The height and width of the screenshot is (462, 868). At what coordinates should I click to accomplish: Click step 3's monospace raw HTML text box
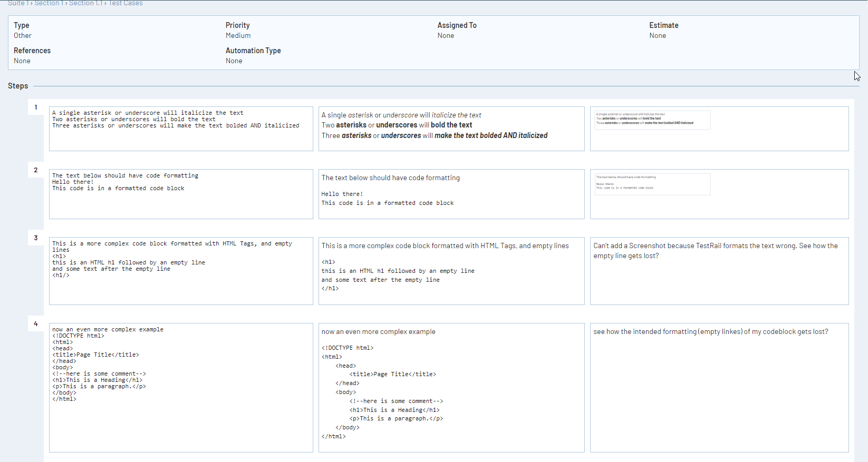[x=181, y=271]
